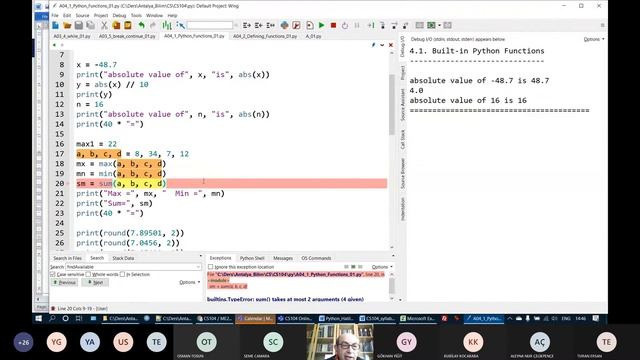The width and height of the screenshot is (640, 360).
Task: Click the +26 participants avatar
Action: point(23,342)
